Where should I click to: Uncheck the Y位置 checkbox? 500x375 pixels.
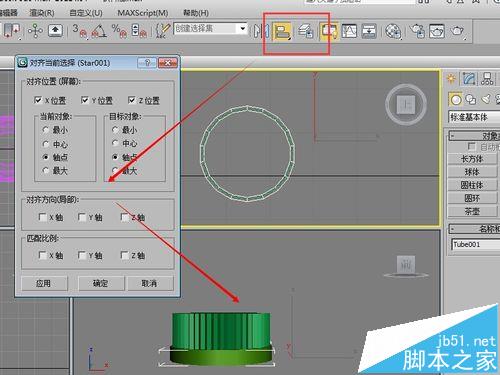point(85,100)
